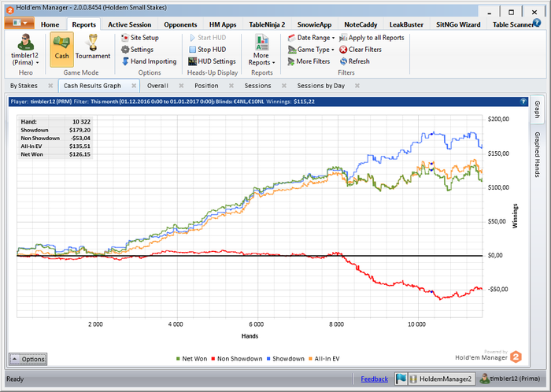
Task: Click the help icon in graph header
Action: [x=523, y=102]
